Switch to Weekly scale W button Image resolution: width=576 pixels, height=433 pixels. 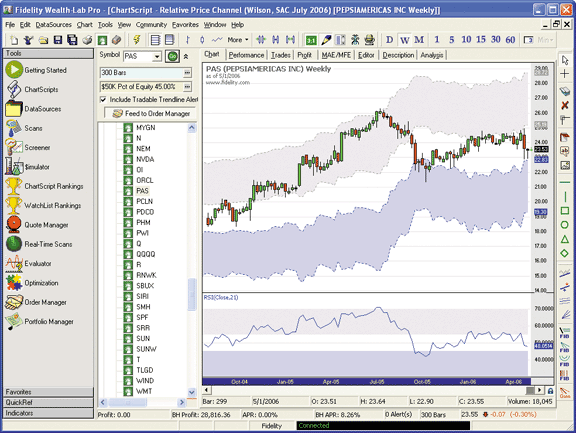coord(404,40)
